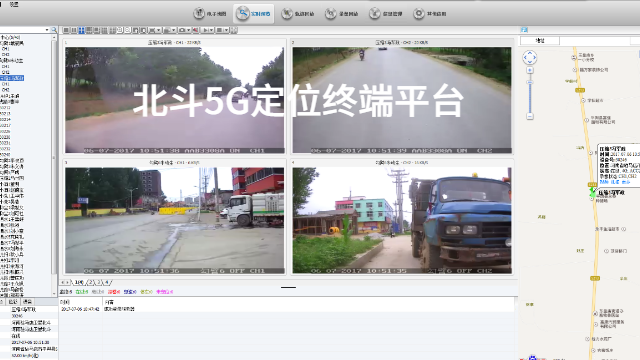This screenshot has height=360, width=640.
Task: Open dropdown arrow next to camera icon
Action: [x=188, y=30]
